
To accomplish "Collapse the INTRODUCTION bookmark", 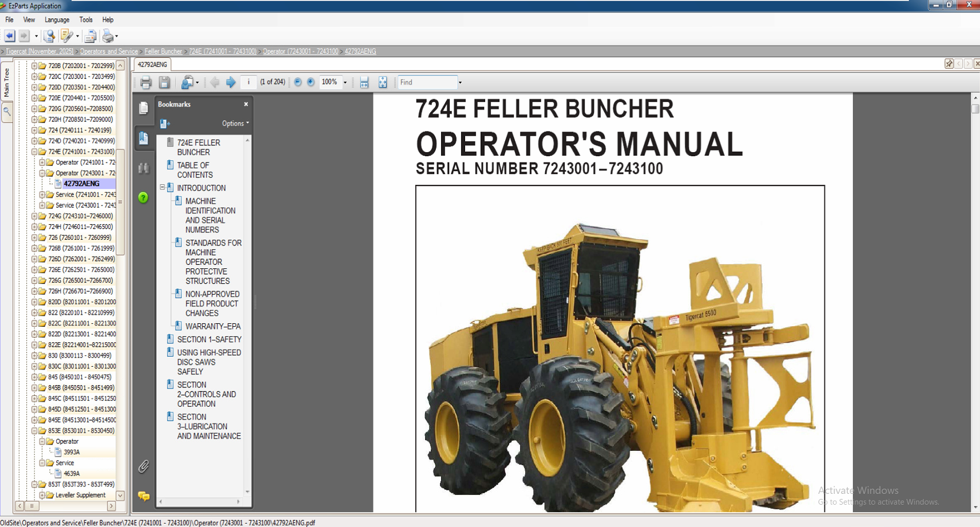I will click(162, 188).
